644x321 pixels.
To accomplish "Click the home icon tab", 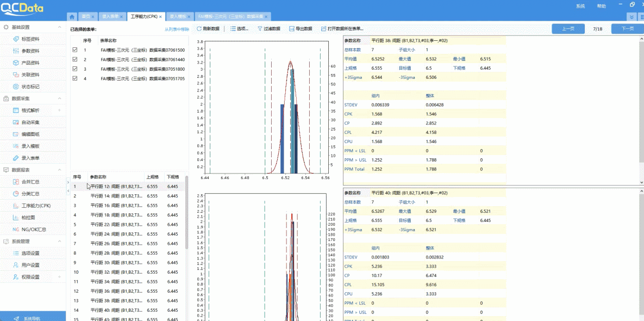I will (72, 17).
